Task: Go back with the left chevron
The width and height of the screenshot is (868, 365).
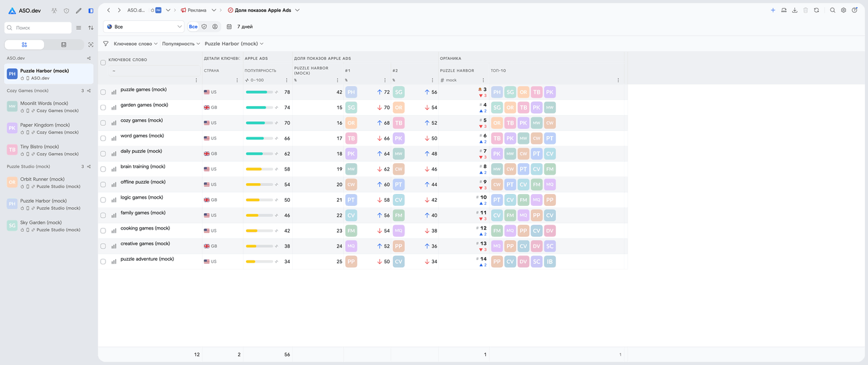Action: pyautogui.click(x=108, y=10)
